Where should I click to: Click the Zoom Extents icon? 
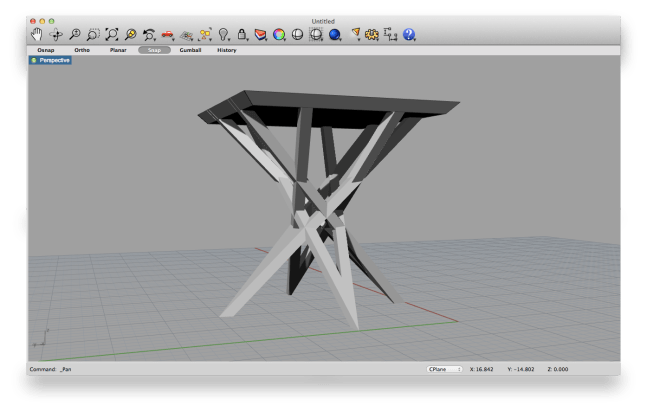click(x=112, y=34)
